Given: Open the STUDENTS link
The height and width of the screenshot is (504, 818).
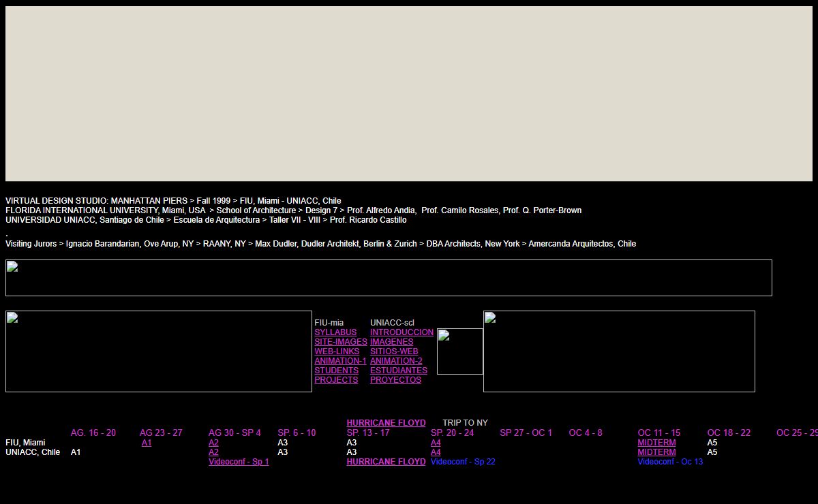Looking at the screenshot, I should tap(336, 371).
